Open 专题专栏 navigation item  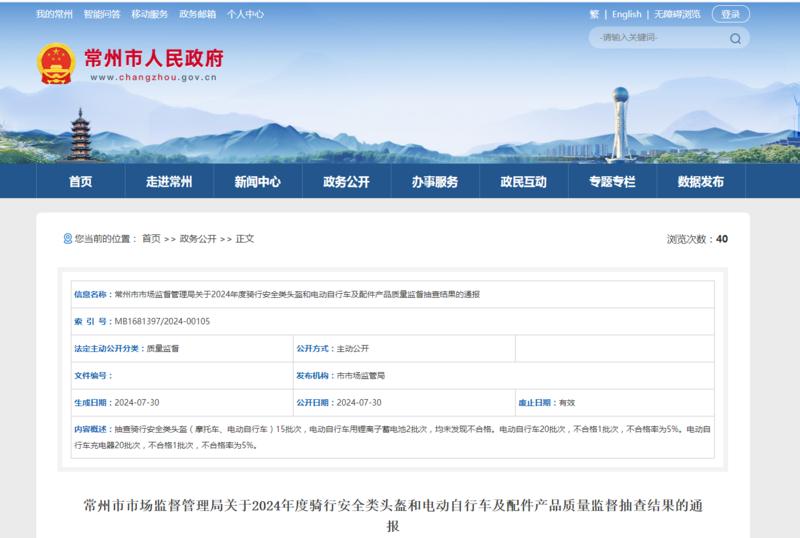[612, 181]
